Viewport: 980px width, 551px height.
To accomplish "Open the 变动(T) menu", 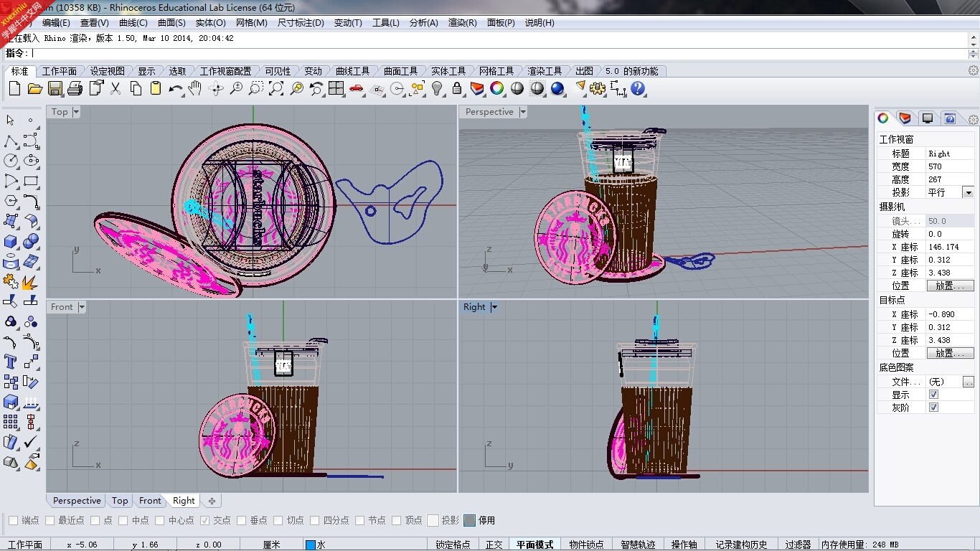I will click(x=348, y=23).
